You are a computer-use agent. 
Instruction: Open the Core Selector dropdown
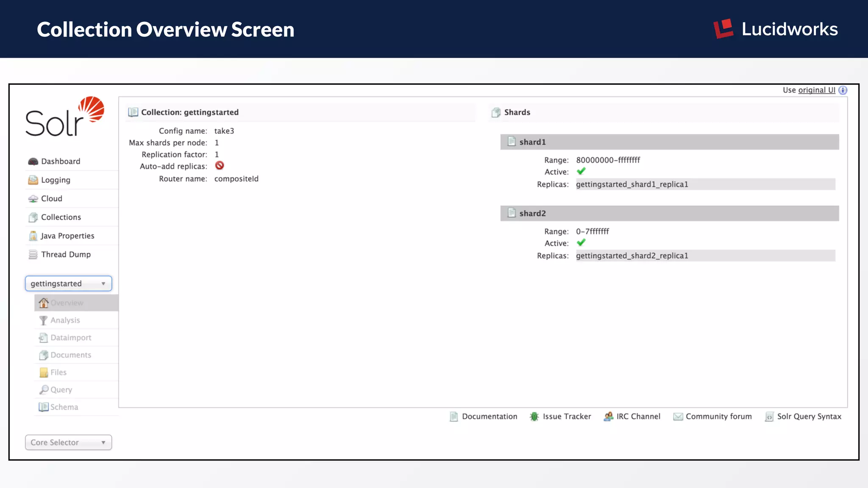69,442
